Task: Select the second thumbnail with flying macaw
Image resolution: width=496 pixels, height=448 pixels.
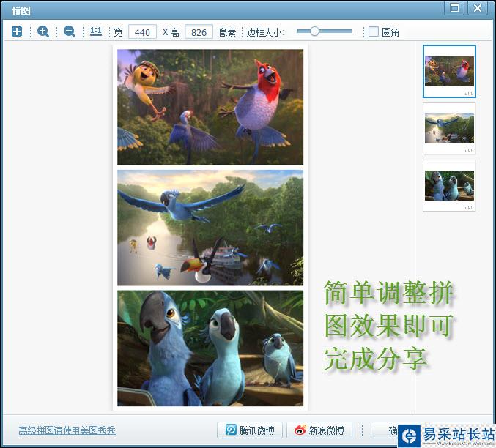Action: pyautogui.click(x=449, y=128)
